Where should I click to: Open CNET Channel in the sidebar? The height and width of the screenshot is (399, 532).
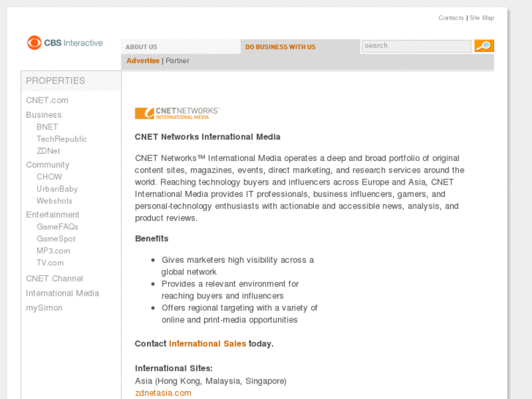[x=54, y=278]
